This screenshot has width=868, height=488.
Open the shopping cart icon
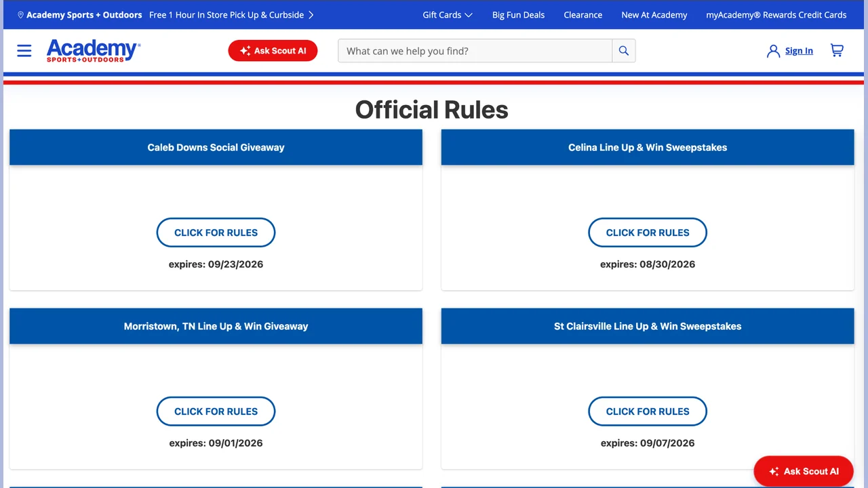click(x=837, y=51)
